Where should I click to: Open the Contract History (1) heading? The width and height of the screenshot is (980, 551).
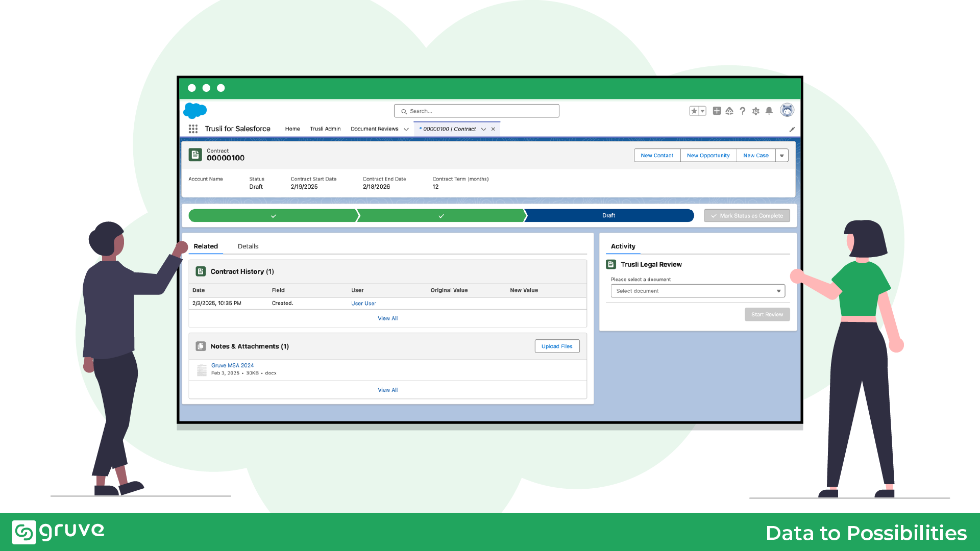coord(242,271)
